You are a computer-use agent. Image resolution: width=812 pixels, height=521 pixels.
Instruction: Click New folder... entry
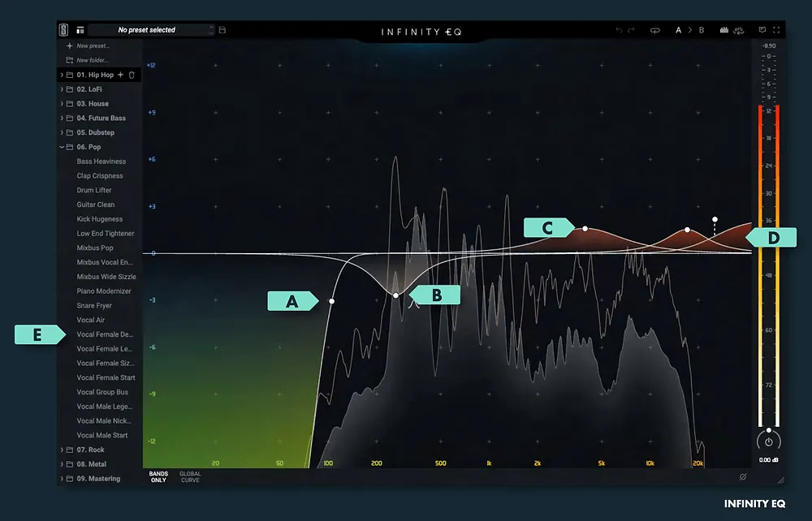point(93,60)
